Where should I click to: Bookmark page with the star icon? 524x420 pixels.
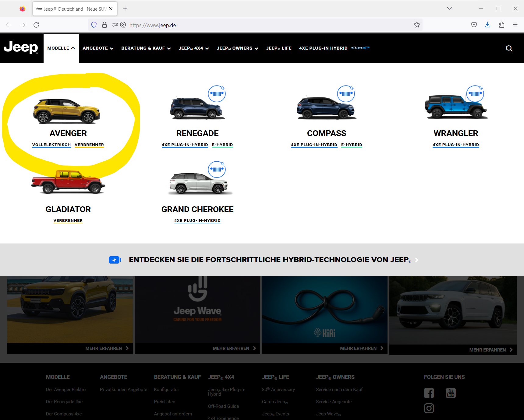point(416,25)
